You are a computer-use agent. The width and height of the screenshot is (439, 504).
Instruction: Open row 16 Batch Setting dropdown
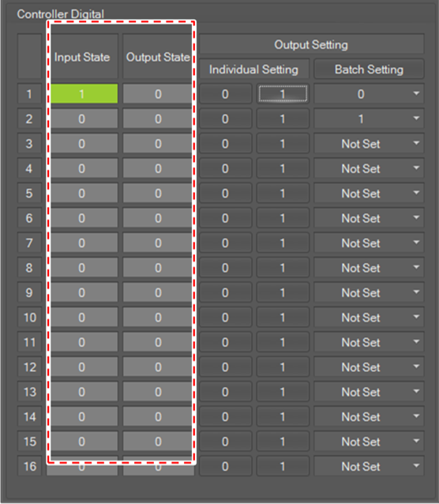pos(369,466)
